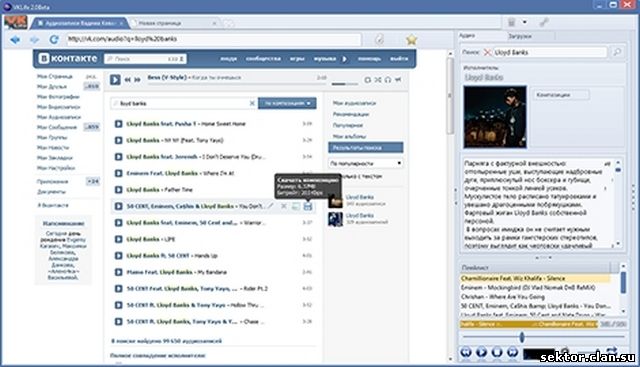Screen dimensions: 640x367
Task: Open 'Мои Друзья' in left menu
Action: click(52, 87)
